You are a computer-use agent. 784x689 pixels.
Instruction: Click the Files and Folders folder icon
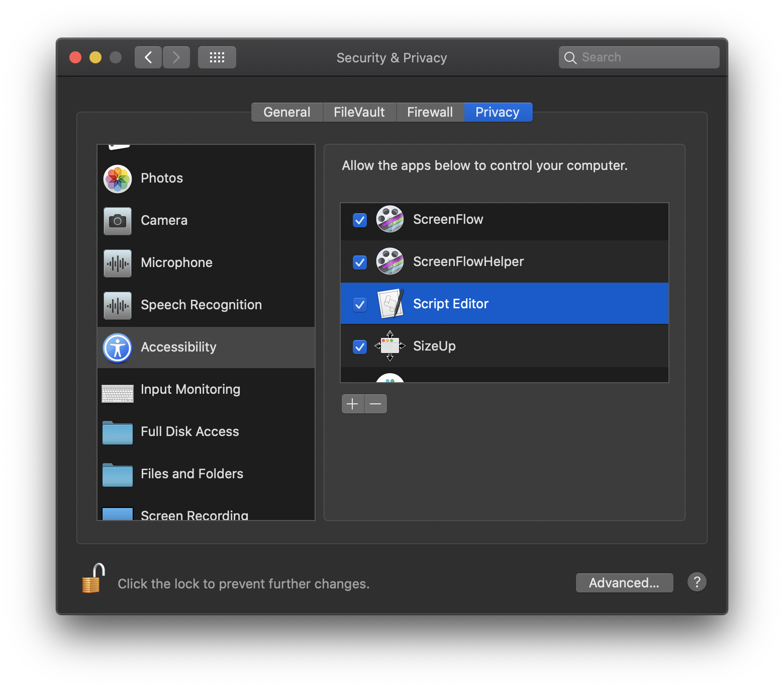[118, 475]
